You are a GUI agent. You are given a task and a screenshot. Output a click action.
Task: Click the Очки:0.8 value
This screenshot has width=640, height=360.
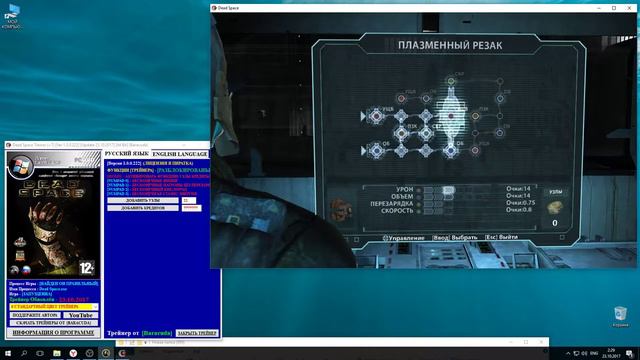click(x=519, y=209)
